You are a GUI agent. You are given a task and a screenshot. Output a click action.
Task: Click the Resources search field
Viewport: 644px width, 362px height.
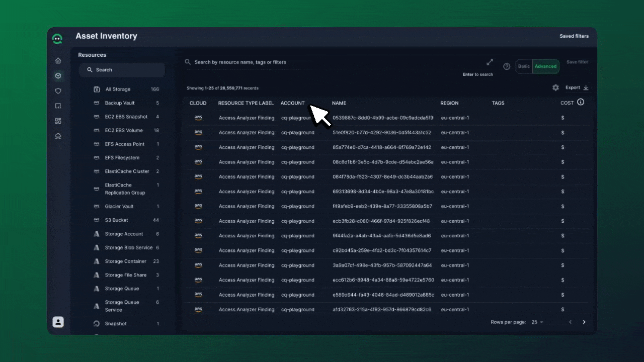point(122,70)
